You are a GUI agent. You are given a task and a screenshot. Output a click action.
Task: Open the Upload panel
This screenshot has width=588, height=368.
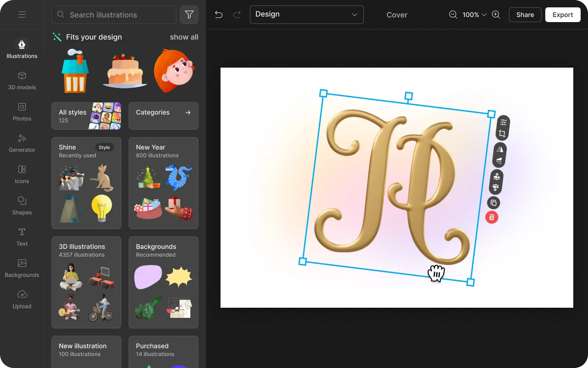22,299
